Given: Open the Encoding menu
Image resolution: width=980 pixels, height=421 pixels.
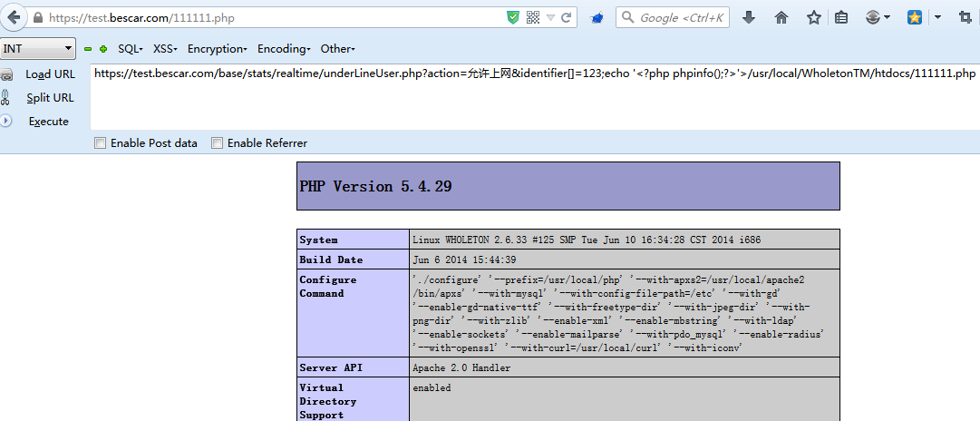Looking at the screenshot, I should coord(284,49).
